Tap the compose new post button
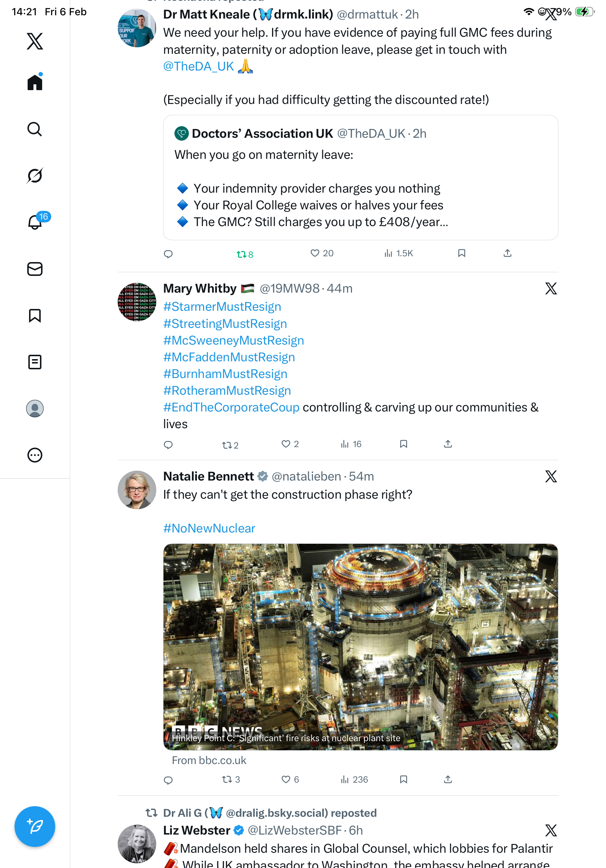 tap(35, 827)
